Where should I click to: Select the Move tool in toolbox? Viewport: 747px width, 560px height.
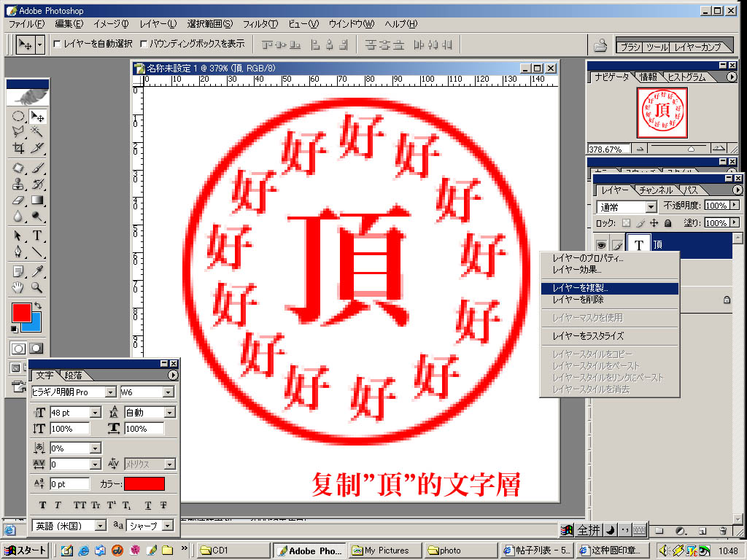(x=37, y=116)
